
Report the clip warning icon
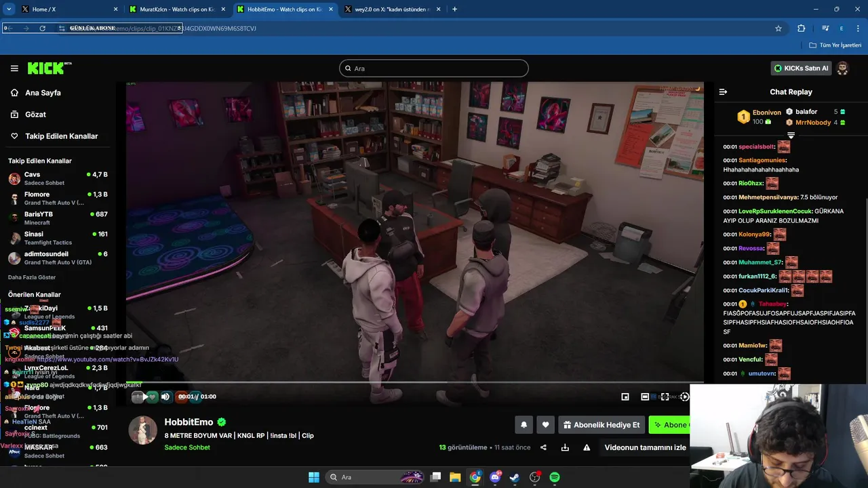587,447
